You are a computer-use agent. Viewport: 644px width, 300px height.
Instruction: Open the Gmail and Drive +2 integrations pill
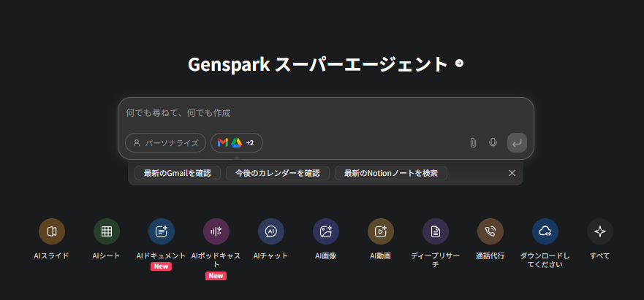tap(237, 143)
